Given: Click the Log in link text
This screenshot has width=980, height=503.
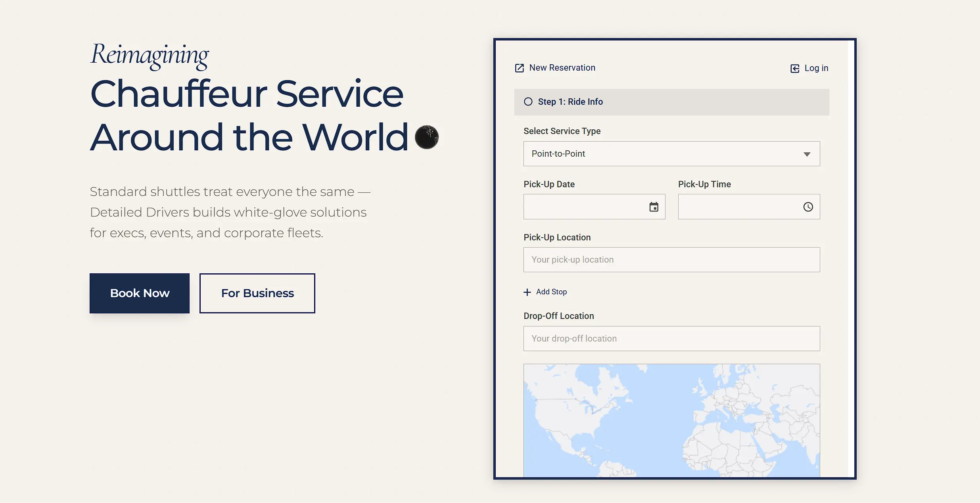Looking at the screenshot, I should click(x=816, y=68).
